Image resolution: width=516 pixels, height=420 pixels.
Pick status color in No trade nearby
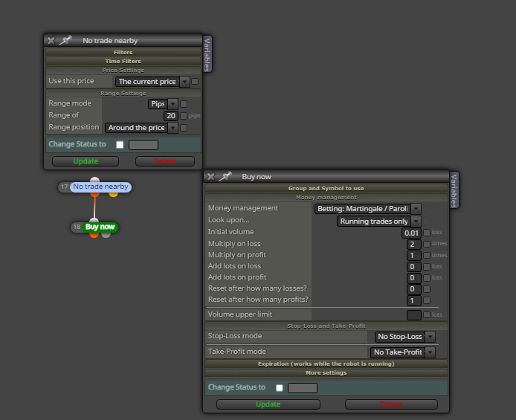click(143, 145)
